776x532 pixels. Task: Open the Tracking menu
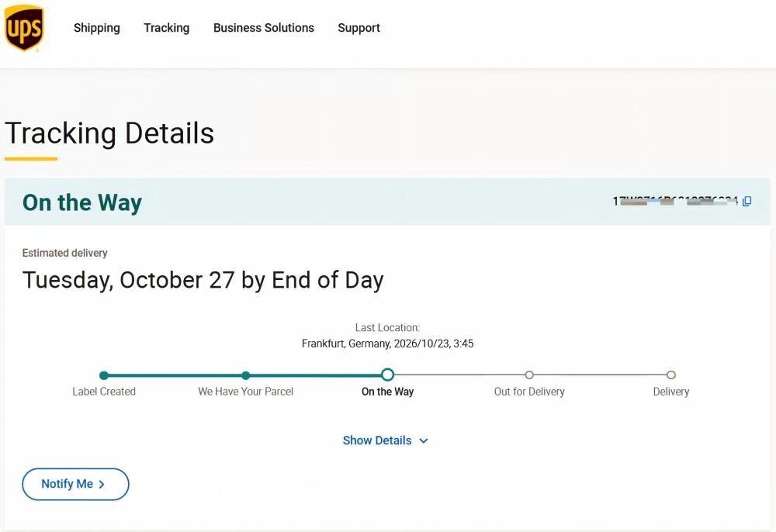pos(166,28)
